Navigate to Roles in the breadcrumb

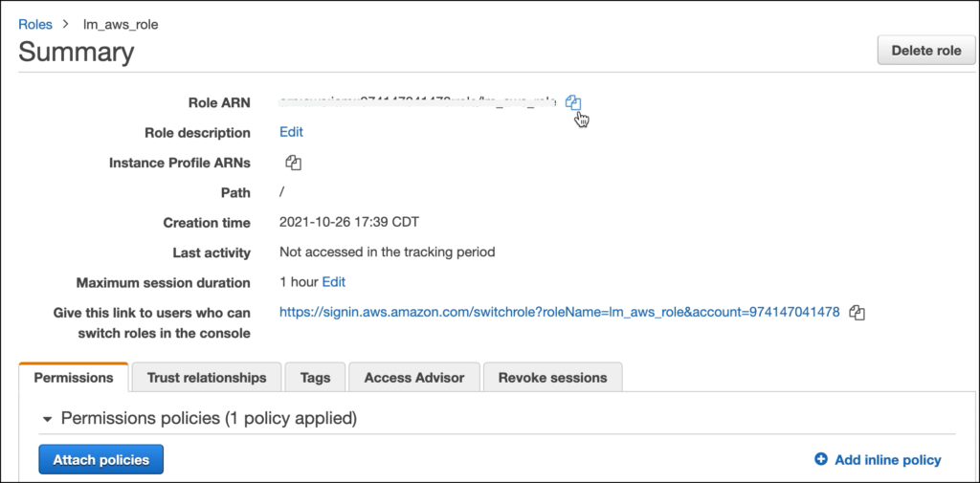(x=35, y=25)
